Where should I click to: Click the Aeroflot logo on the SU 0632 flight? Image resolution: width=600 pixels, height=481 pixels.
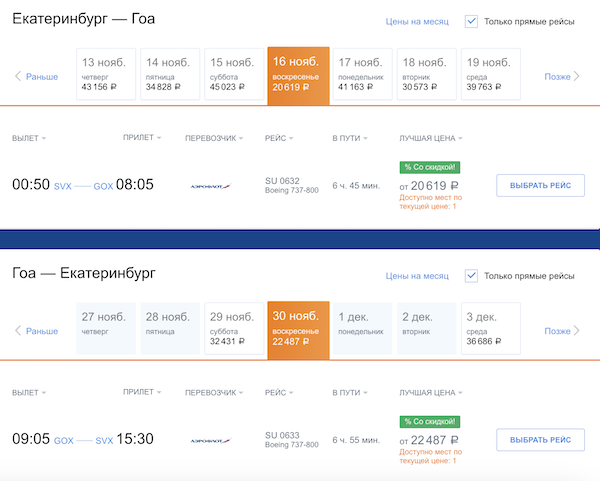pyautogui.click(x=209, y=185)
